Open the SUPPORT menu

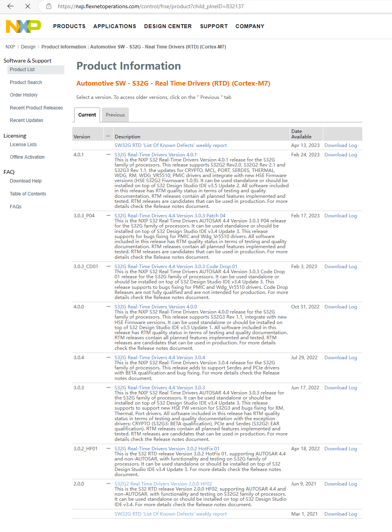point(214,26)
